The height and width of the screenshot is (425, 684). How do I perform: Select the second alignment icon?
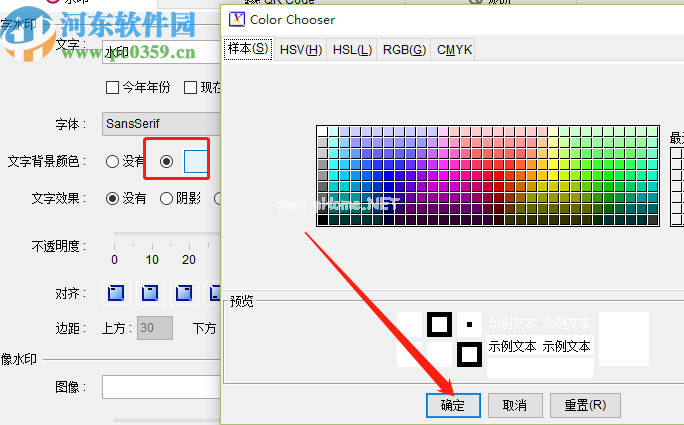[x=150, y=293]
